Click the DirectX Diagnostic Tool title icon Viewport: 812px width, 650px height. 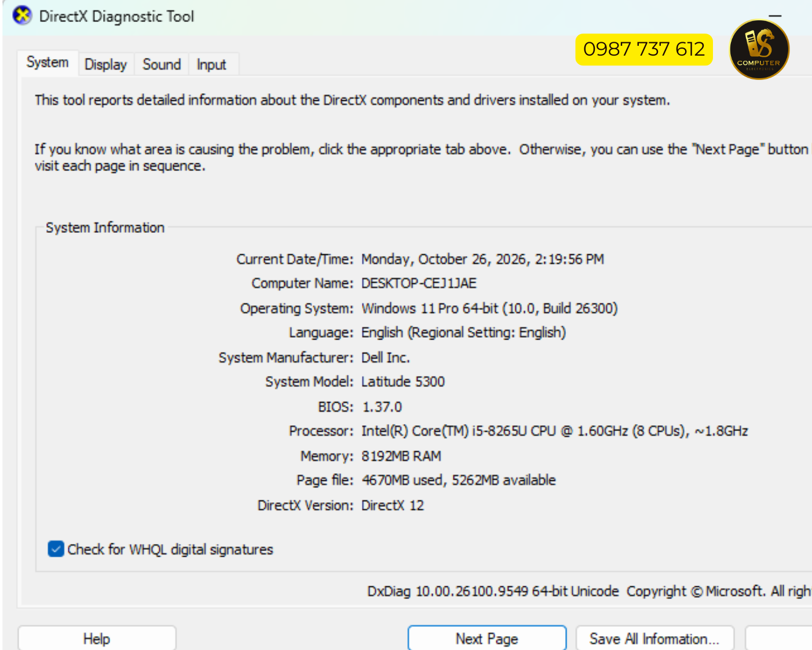coord(22,16)
